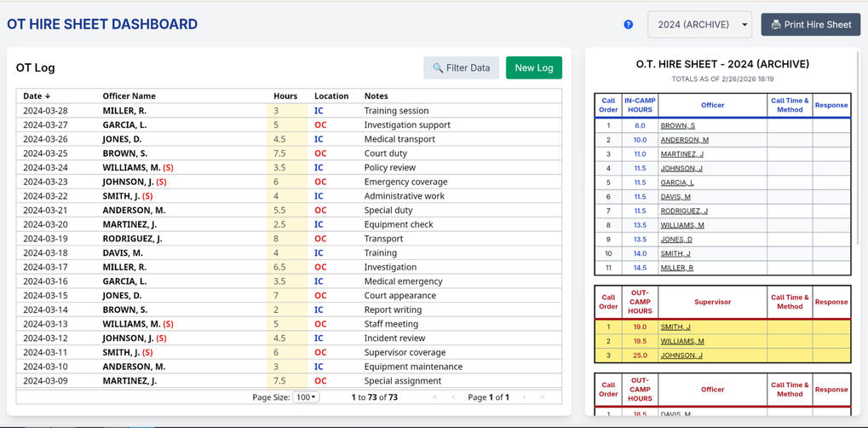Click MARTINEZ, J link in in-camp list
Viewport: 868px width, 428px height.
tap(681, 154)
